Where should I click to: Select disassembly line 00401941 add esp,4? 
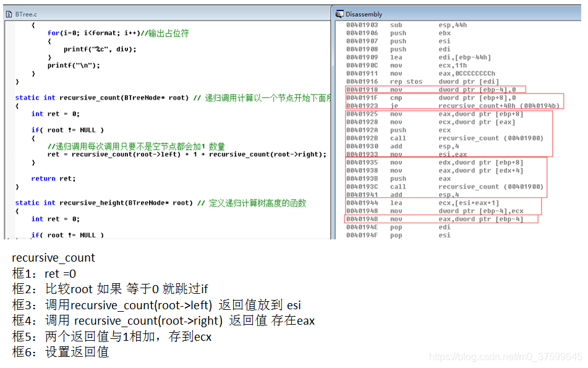[403, 195]
